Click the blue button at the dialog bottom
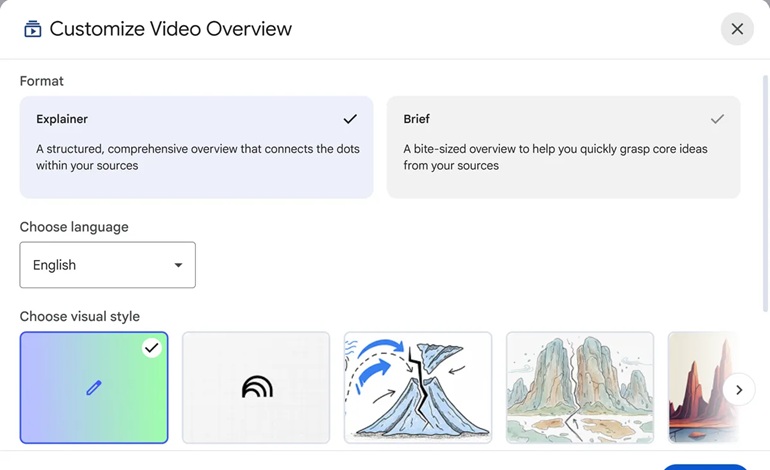The height and width of the screenshot is (470, 770). [x=705, y=466]
